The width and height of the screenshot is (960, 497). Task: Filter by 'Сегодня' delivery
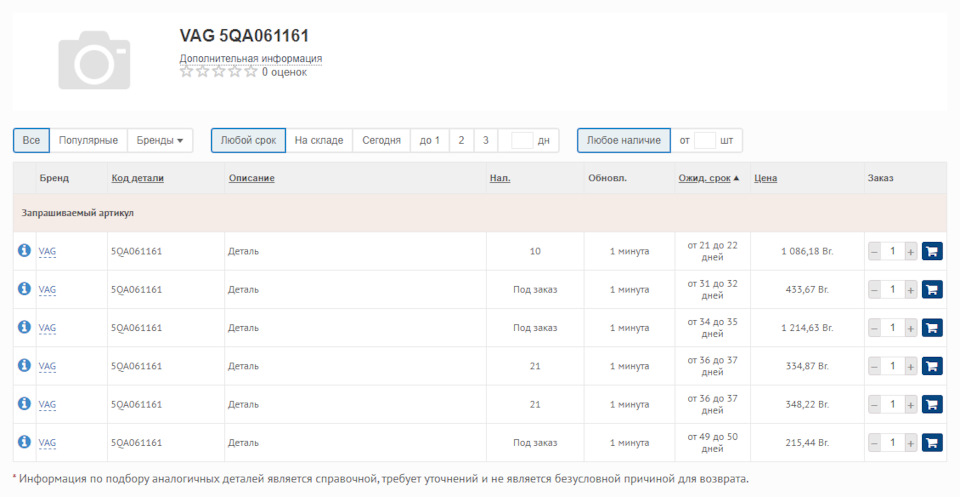pyautogui.click(x=381, y=140)
